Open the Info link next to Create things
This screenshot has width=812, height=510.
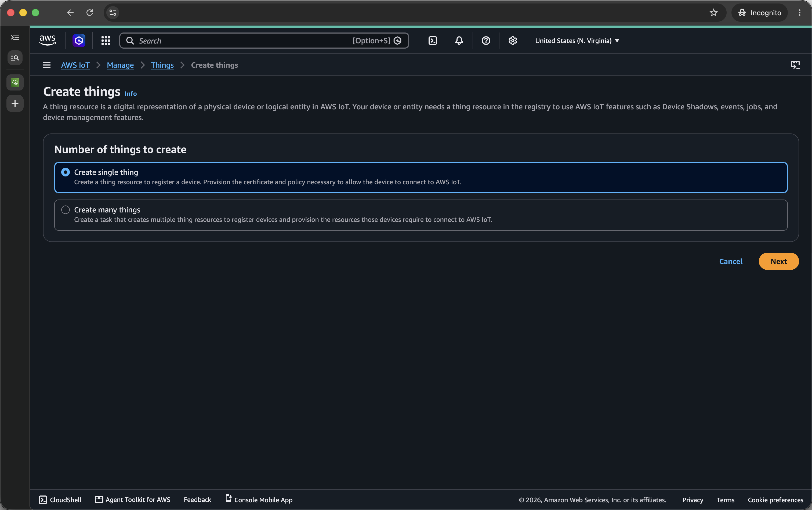click(x=130, y=93)
